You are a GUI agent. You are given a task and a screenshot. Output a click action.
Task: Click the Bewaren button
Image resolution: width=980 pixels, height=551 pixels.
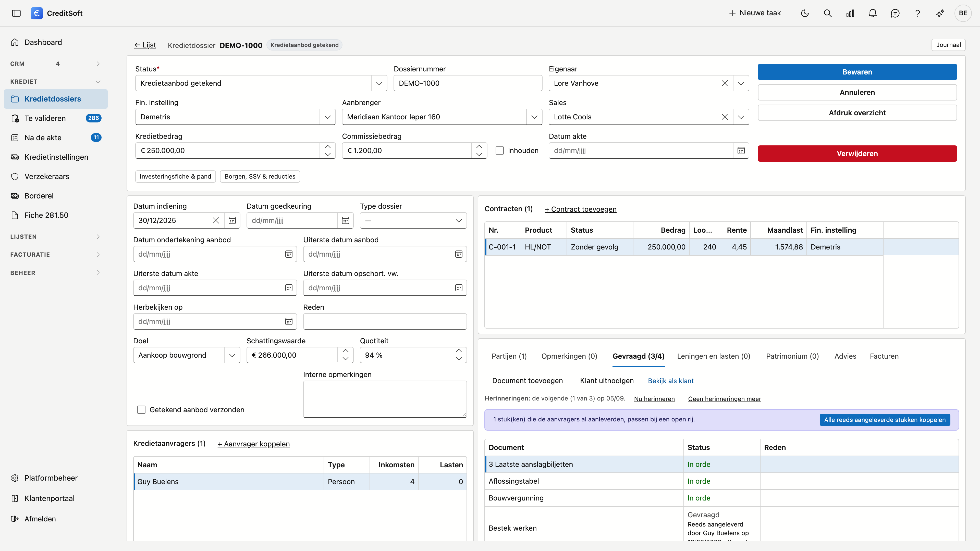tap(857, 72)
